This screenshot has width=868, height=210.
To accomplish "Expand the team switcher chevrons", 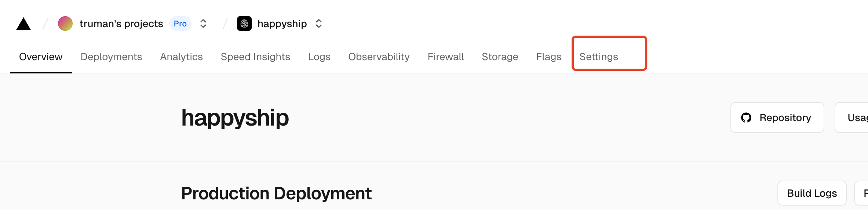I will pyautogui.click(x=203, y=23).
